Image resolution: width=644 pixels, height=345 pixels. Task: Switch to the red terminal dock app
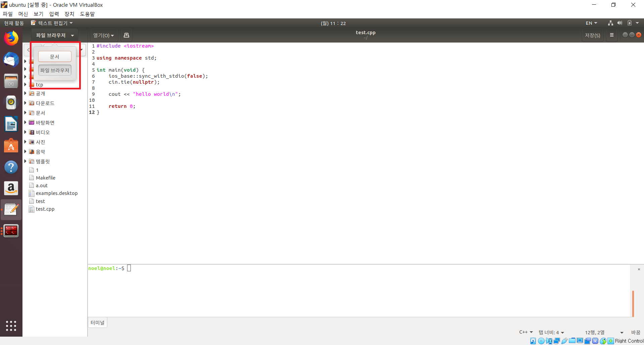pos(11,231)
